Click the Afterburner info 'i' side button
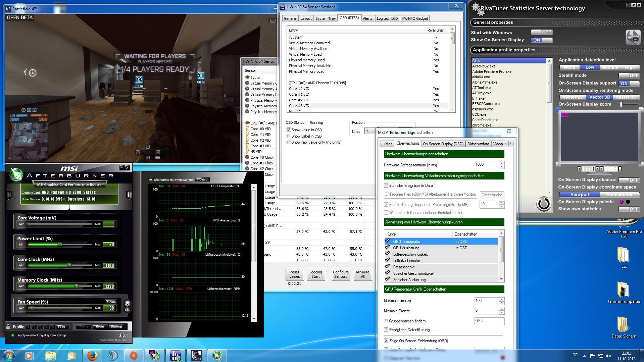 (x=129, y=195)
